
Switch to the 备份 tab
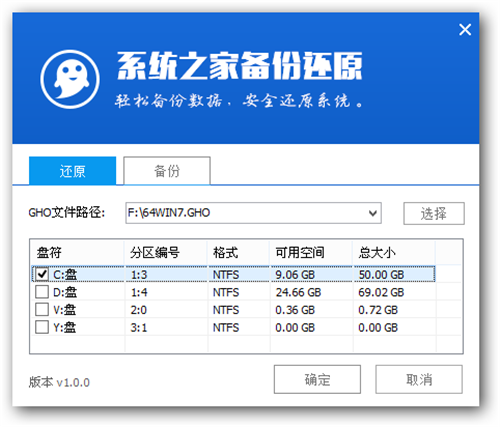pos(167,171)
